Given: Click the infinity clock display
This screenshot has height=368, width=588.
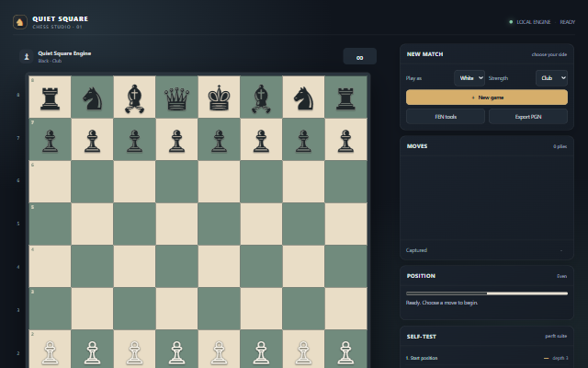Looking at the screenshot, I should pos(359,56).
